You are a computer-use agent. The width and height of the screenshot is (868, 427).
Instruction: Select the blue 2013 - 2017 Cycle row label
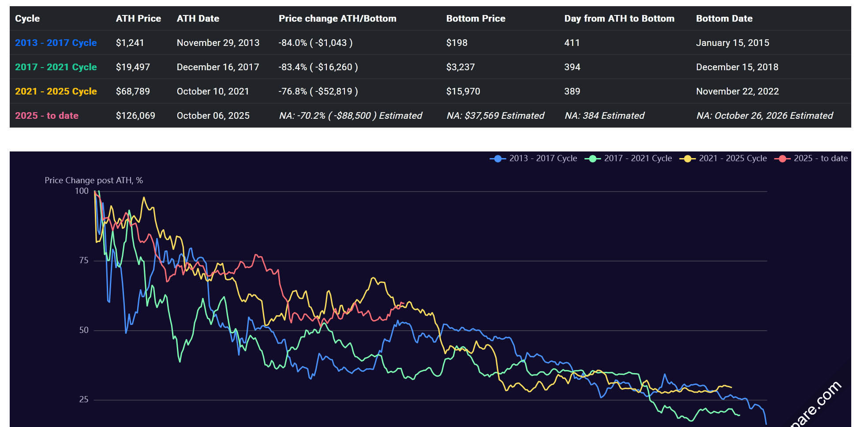[x=56, y=43]
